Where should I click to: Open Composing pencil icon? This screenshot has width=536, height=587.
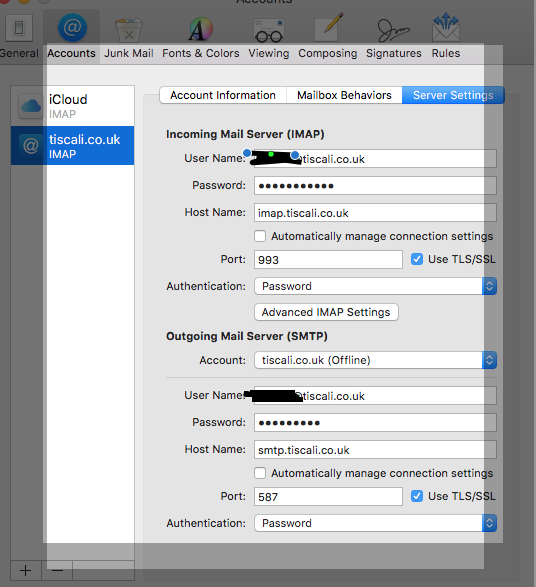click(x=329, y=27)
